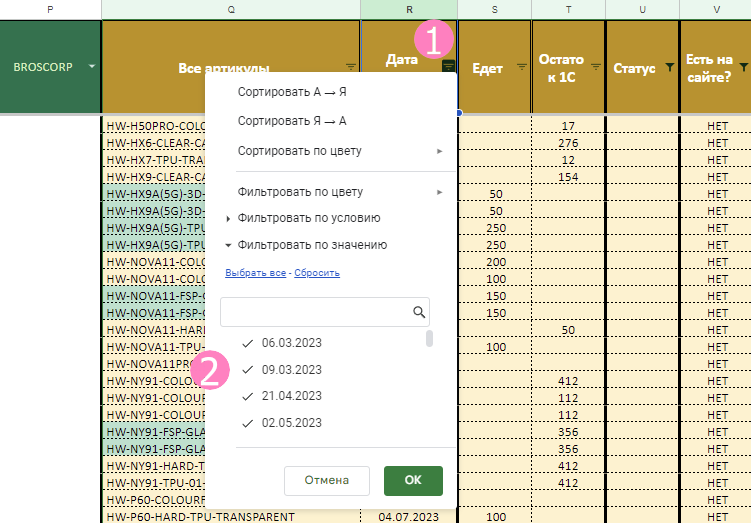Image resolution: width=751 pixels, height=523 pixels.
Task: Open the funnel filter icon in Статус header
Action: (x=670, y=67)
